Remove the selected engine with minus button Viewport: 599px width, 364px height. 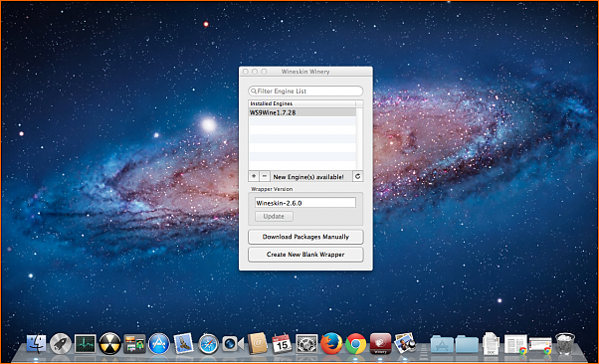(x=265, y=176)
